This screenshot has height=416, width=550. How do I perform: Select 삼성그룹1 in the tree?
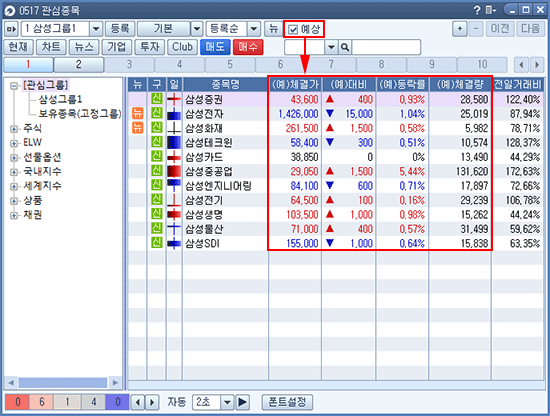pos(60,100)
